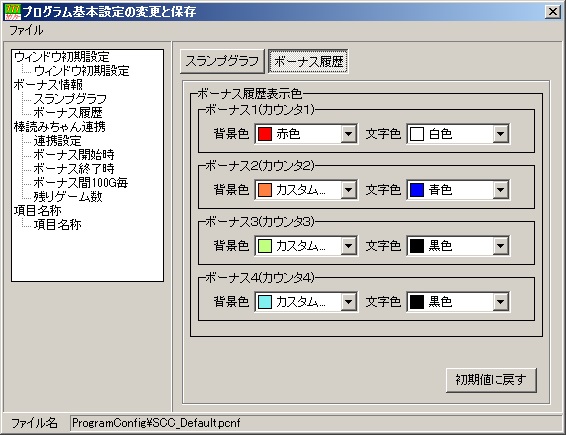Screen dimensions: 566x435
Task: Click the red 赤色 color swatch
Action: (265, 134)
